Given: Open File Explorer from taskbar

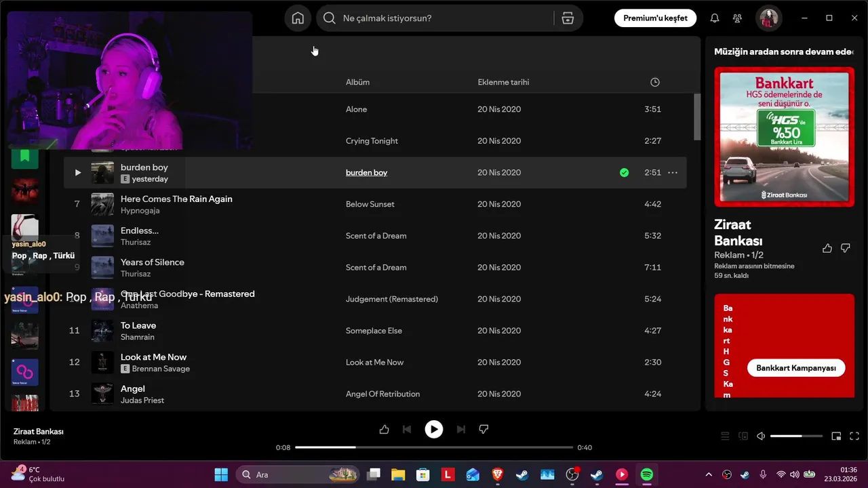Looking at the screenshot, I should click(x=398, y=474).
